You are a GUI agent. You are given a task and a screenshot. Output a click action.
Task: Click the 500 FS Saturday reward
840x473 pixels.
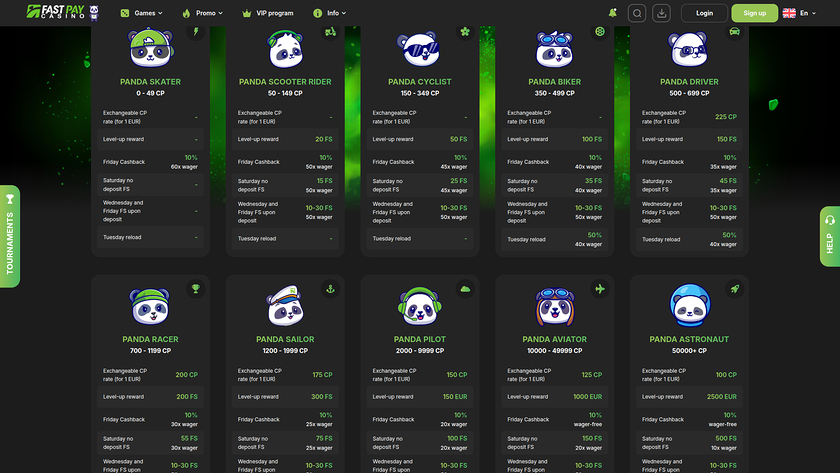[726, 438]
